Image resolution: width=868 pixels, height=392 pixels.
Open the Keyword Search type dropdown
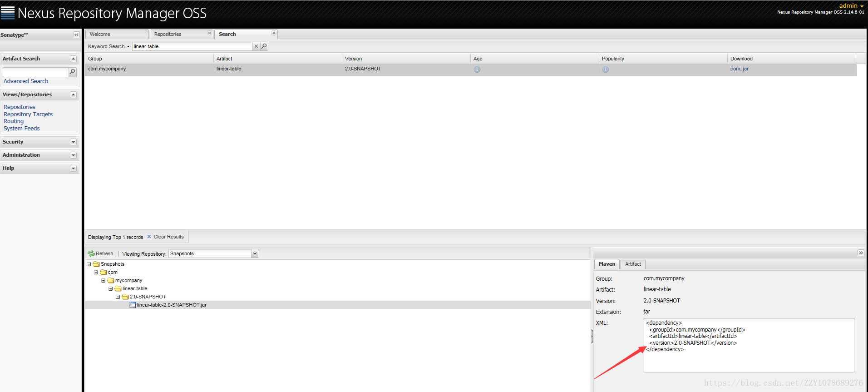[109, 46]
